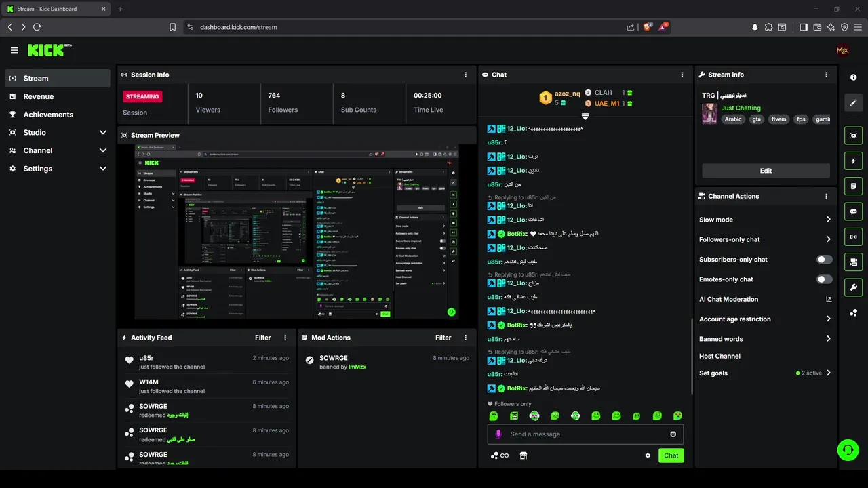Insert the heart-eyes green emote
The width and height of the screenshot is (868, 488).
point(677,415)
